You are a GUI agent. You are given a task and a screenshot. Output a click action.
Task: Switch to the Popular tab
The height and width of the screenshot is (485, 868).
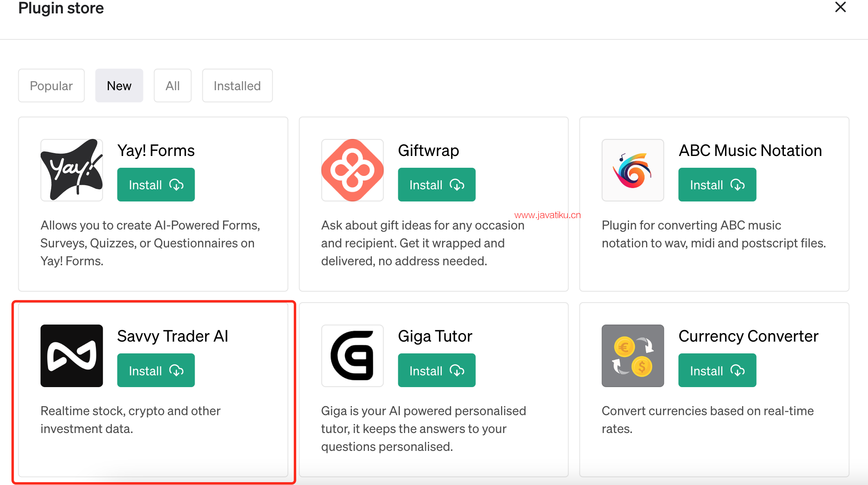click(x=51, y=86)
